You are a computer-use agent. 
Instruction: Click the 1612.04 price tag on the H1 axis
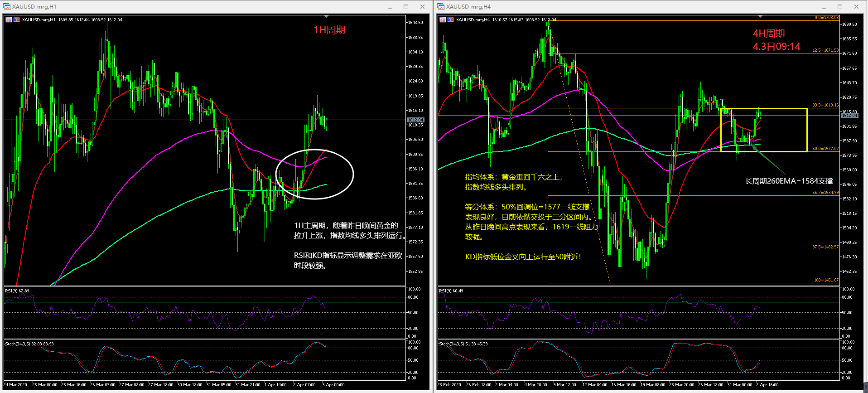pyautogui.click(x=415, y=120)
